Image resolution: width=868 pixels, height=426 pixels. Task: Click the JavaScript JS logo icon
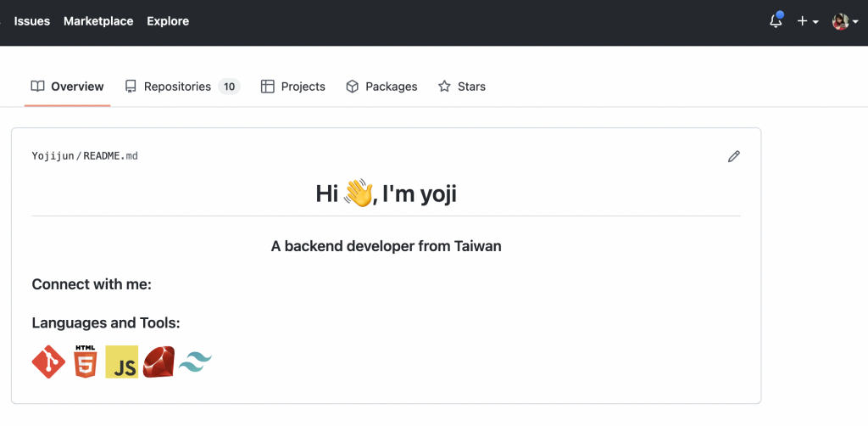tap(121, 362)
